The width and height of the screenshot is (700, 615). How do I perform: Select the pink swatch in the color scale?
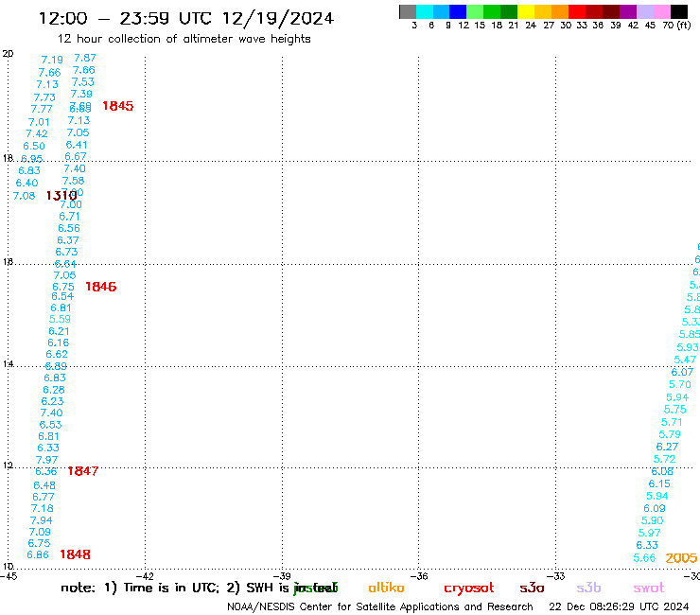pos(662,11)
